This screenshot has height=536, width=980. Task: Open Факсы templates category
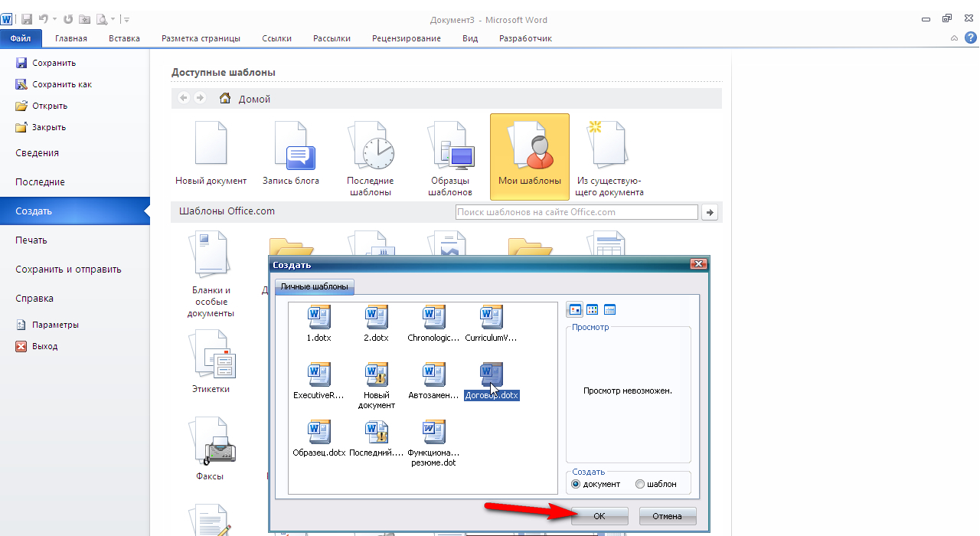pyautogui.click(x=211, y=449)
